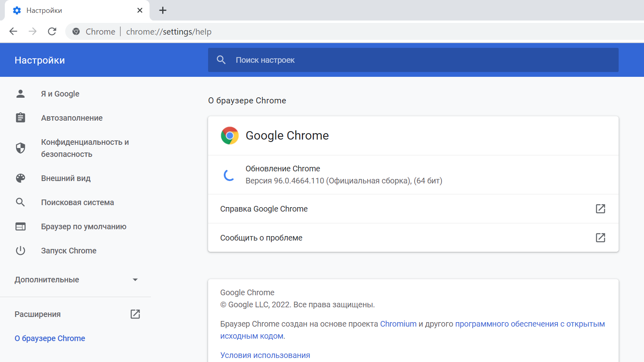This screenshot has width=644, height=362.
Task: Click the Настройки header title
Action: 40,60
